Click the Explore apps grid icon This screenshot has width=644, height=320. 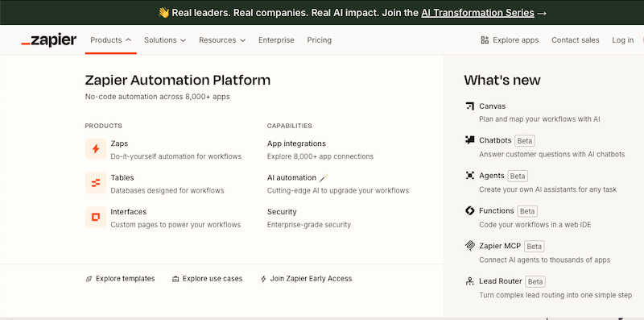[x=485, y=39]
